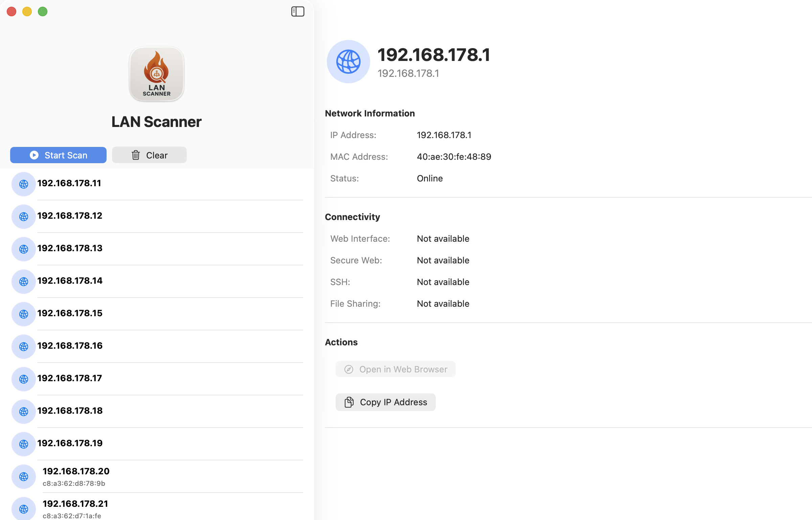This screenshot has height=520, width=812.
Task: Select device 192.168.178.12 in list
Action: click(70, 216)
